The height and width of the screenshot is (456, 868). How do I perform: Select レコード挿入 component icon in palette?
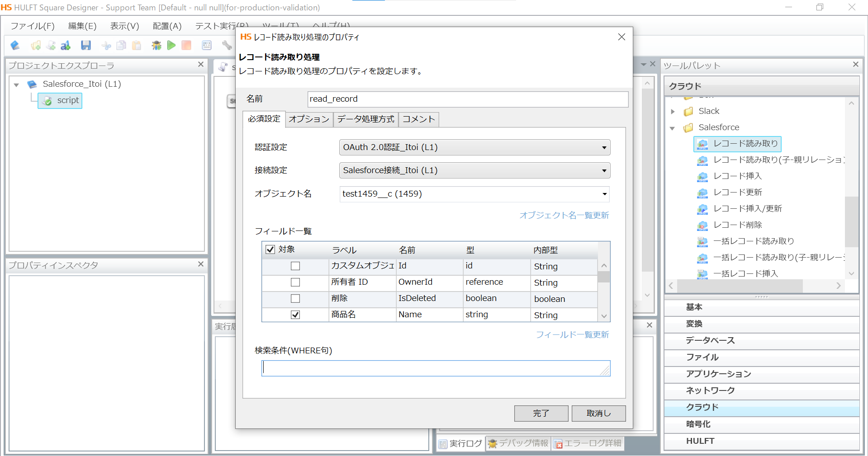702,177
